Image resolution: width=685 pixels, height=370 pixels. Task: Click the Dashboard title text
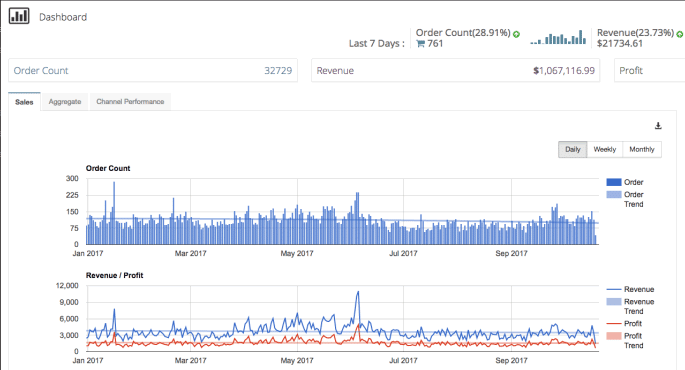point(63,17)
